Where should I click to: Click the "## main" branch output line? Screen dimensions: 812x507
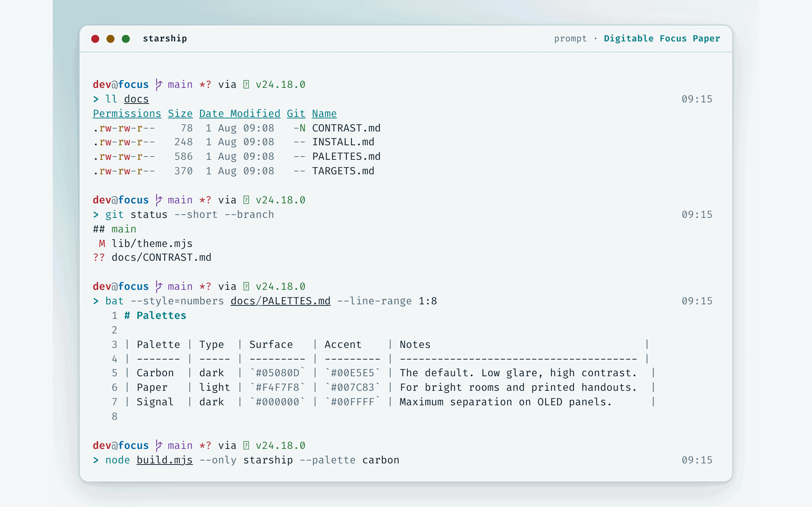pyautogui.click(x=114, y=229)
